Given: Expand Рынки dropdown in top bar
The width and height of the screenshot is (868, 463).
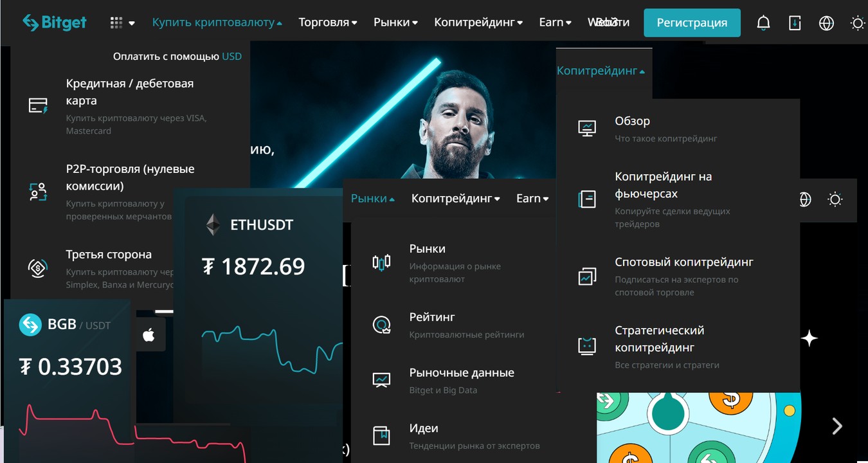Looking at the screenshot, I should tap(395, 23).
